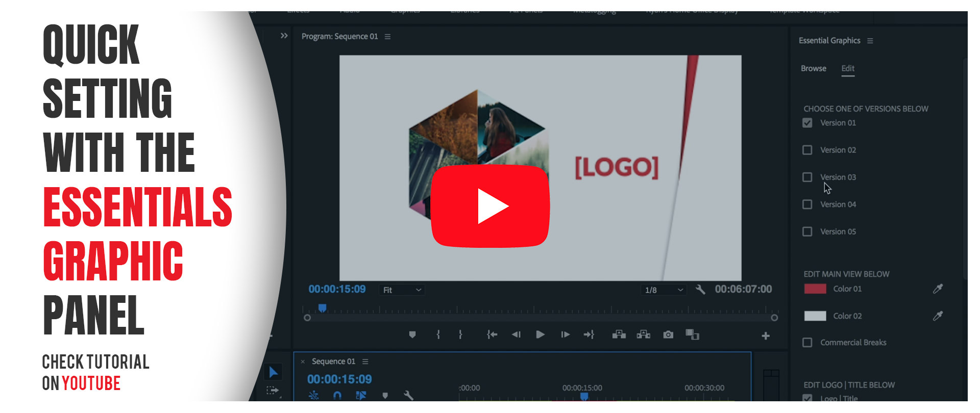980x413 pixels.
Task: Toggle Linked Selection in the timeline
Action: [361, 395]
